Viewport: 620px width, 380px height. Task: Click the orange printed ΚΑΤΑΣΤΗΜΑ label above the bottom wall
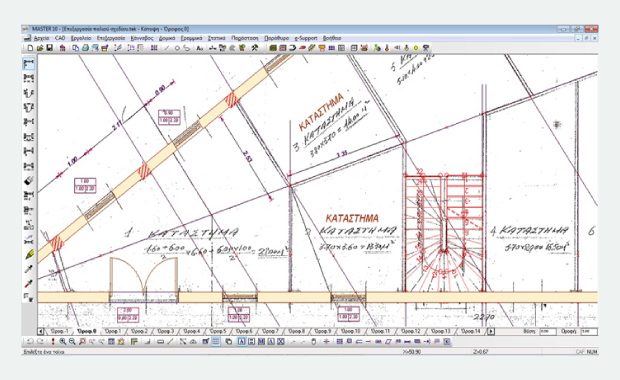tap(352, 218)
